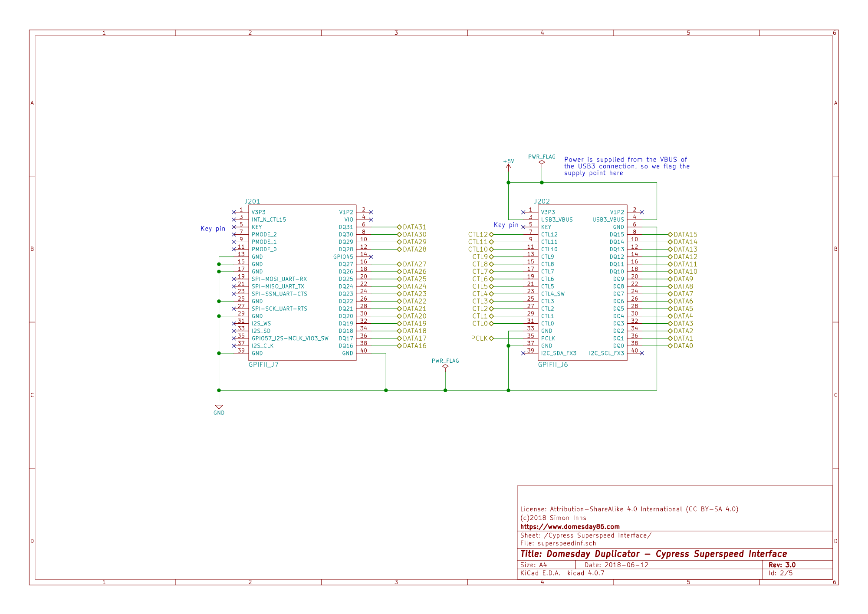Select the GPIFII_J6 component value text

pos(553,364)
